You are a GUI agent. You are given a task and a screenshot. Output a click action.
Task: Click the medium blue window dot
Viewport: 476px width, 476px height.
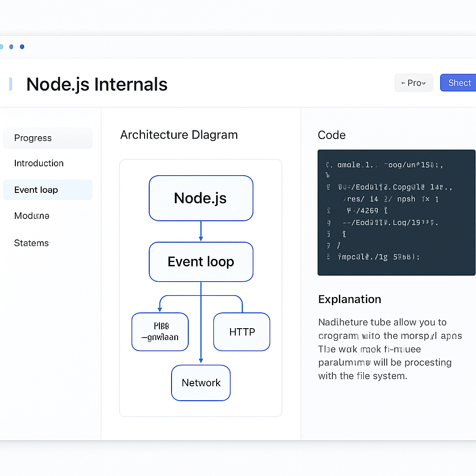(x=11, y=47)
